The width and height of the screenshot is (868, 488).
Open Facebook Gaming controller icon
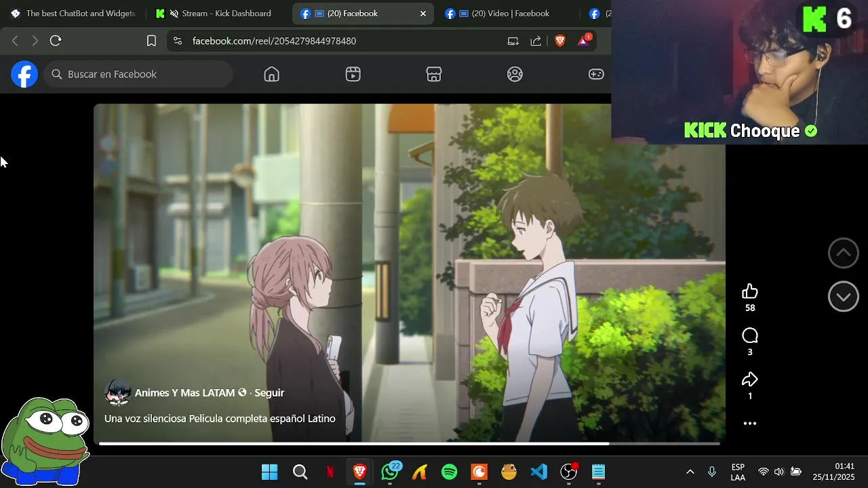coord(596,75)
